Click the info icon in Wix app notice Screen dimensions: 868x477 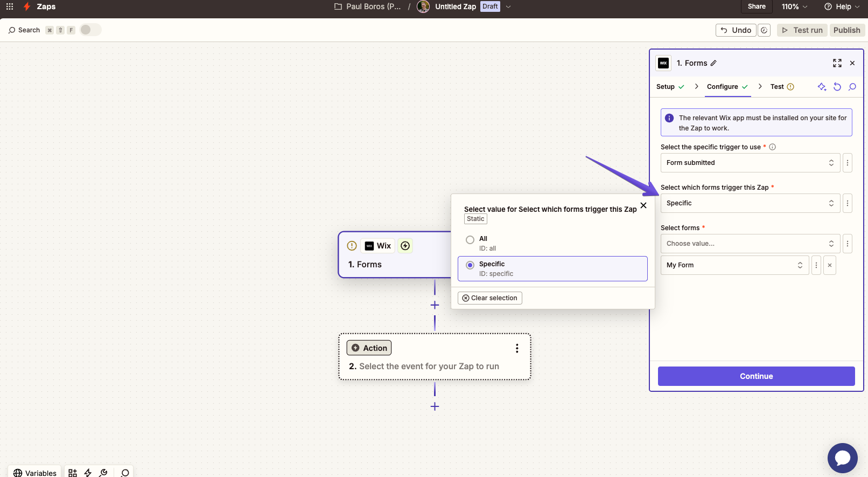pos(669,118)
